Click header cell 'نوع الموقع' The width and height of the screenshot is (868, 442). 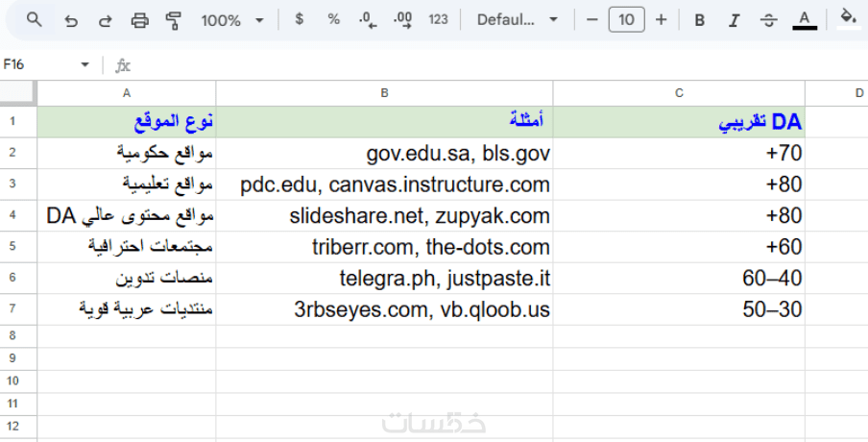click(x=127, y=122)
